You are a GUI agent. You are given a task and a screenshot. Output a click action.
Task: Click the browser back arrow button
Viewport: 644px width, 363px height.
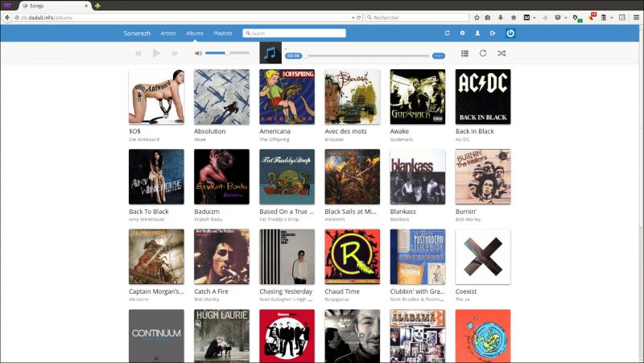7,18
